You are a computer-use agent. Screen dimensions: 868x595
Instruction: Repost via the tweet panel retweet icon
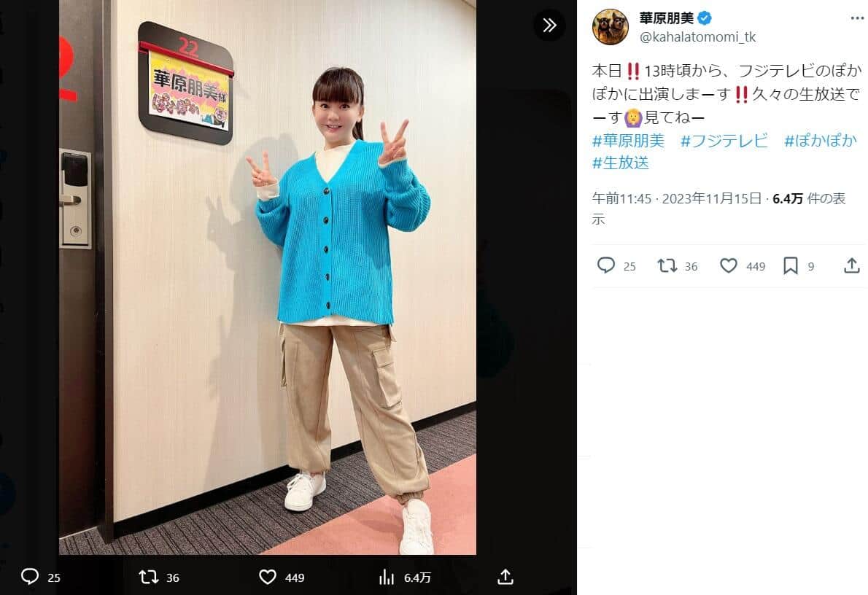point(667,265)
